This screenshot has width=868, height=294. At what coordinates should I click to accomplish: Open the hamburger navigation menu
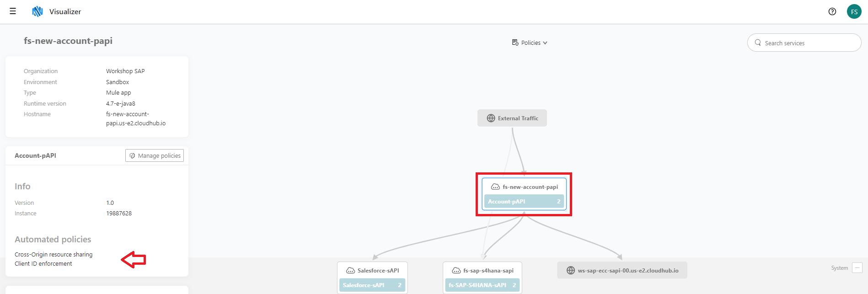(13, 11)
